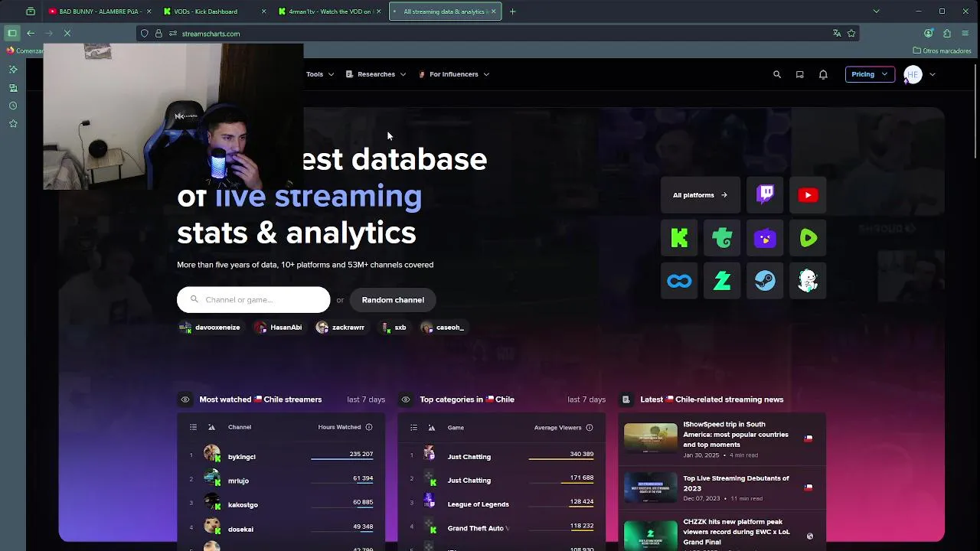This screenshot has height=551, width=980.
Task: Select the purple TV-face platform icon
Action: click(765, 238)
